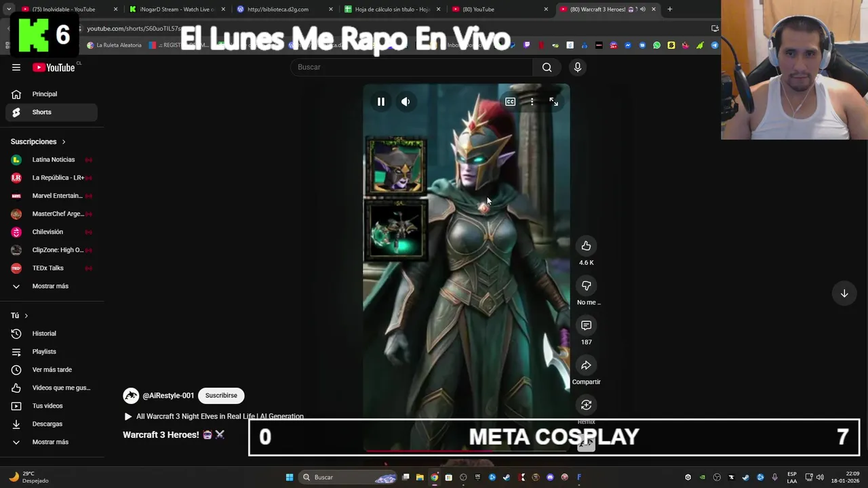Open Tus videos
The height and width of the screenshot is (488, 868).
pos(52,406)
